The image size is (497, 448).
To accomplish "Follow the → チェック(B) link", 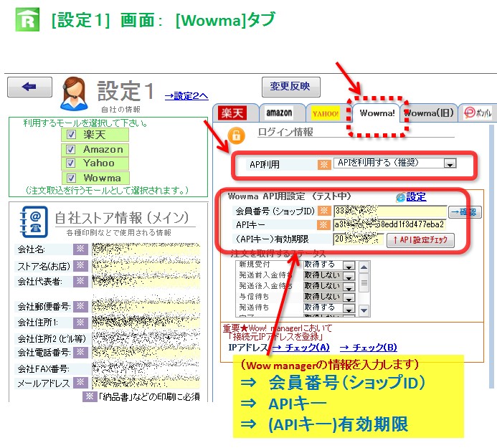I will pyautogui.click(x=369, y=348).
